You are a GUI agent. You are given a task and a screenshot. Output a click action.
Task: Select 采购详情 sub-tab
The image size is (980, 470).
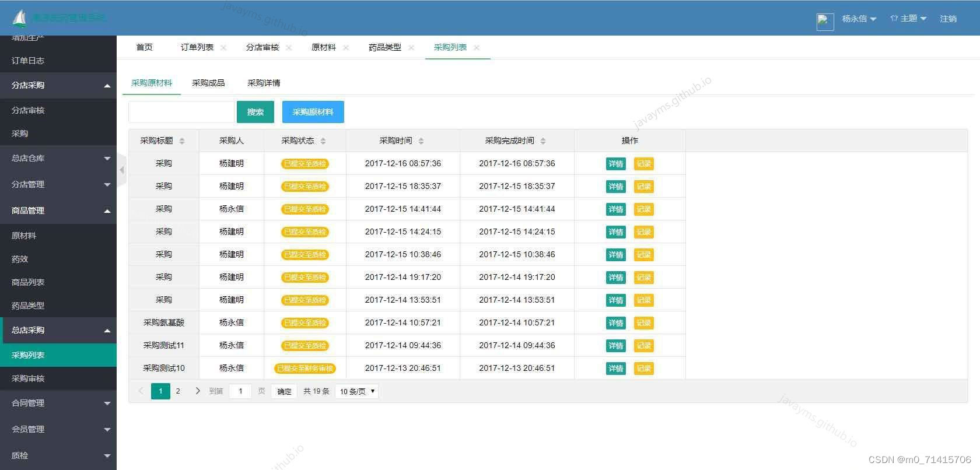coord(264,83)
